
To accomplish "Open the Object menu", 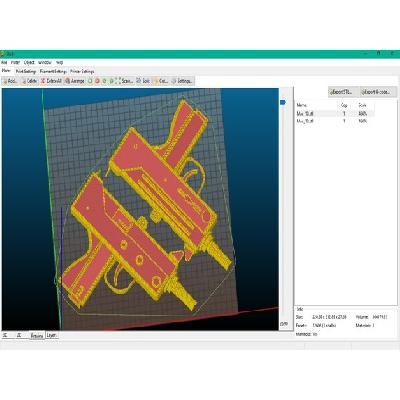I will point(29,62).
